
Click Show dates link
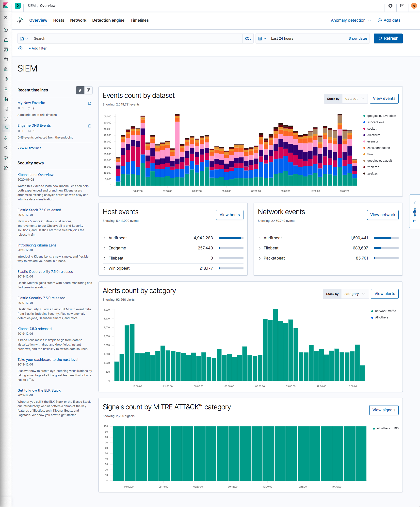[x=358, y=38]
